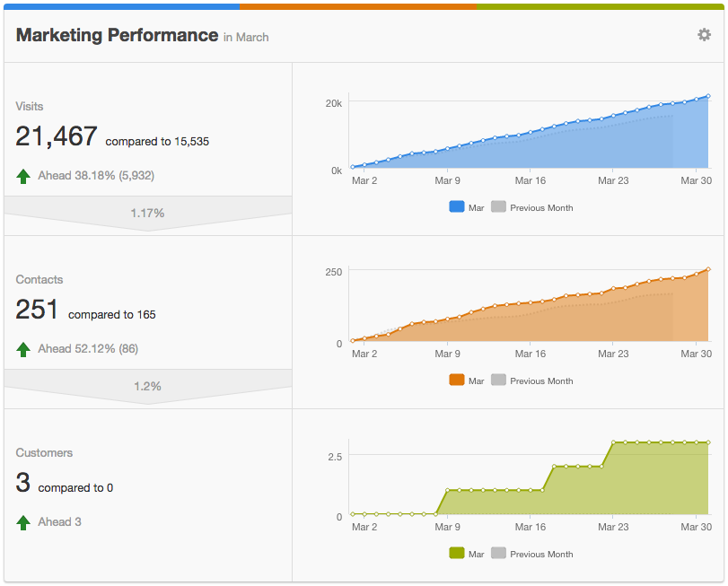Click the 'in March' subtitle
This screenshot has height=586, width=728.
click(246, 37)
